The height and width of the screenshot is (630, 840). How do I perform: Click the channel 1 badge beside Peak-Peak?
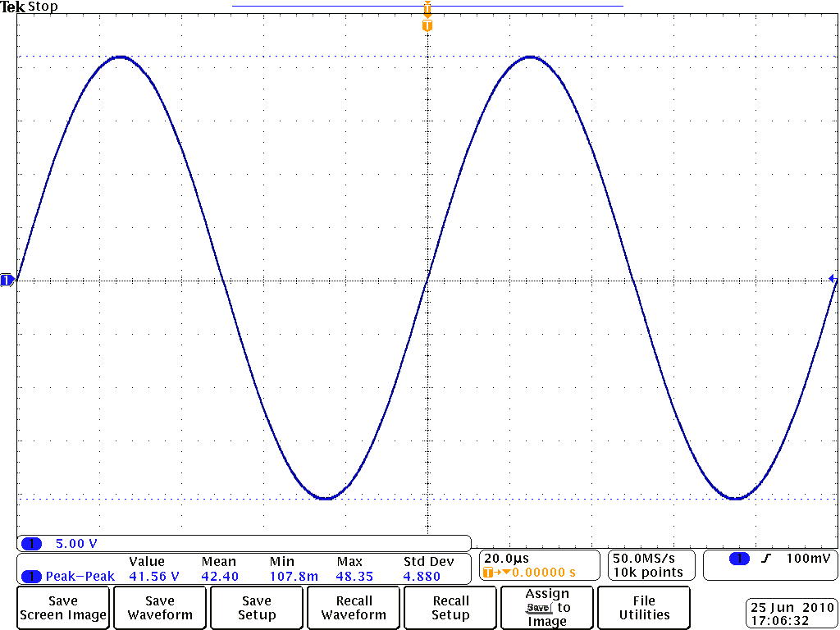point(32,577)
